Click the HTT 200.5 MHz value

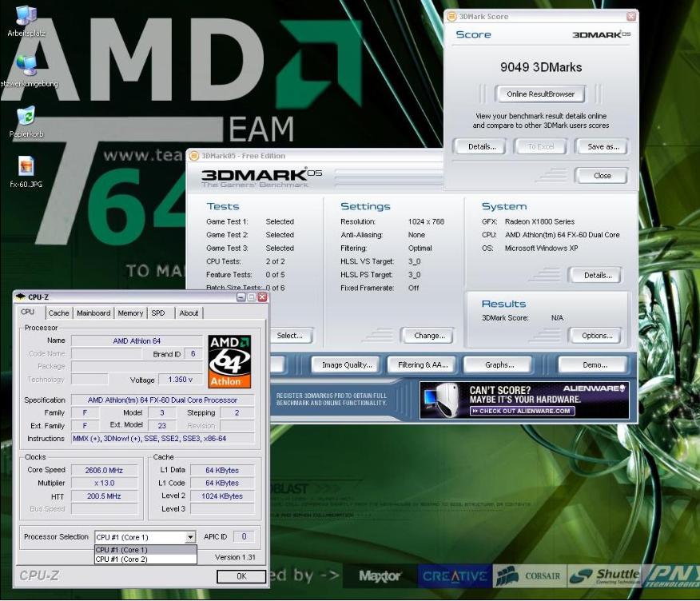[104, 496]
